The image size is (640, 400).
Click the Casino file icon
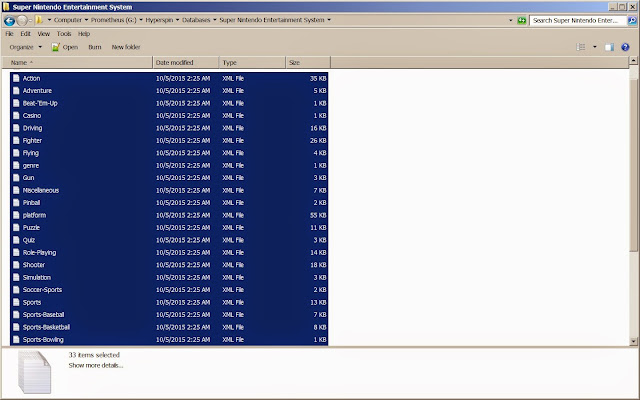16,116
